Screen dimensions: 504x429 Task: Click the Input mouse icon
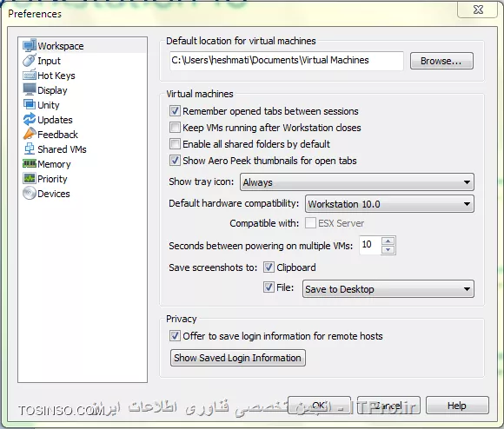pos(30,61)
